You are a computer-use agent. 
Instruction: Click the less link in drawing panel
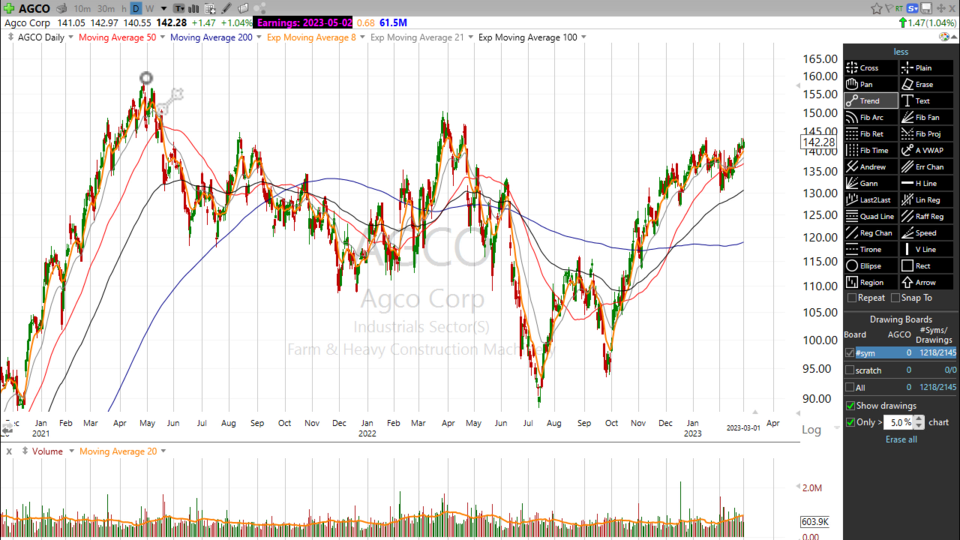[x=901, y=52]
